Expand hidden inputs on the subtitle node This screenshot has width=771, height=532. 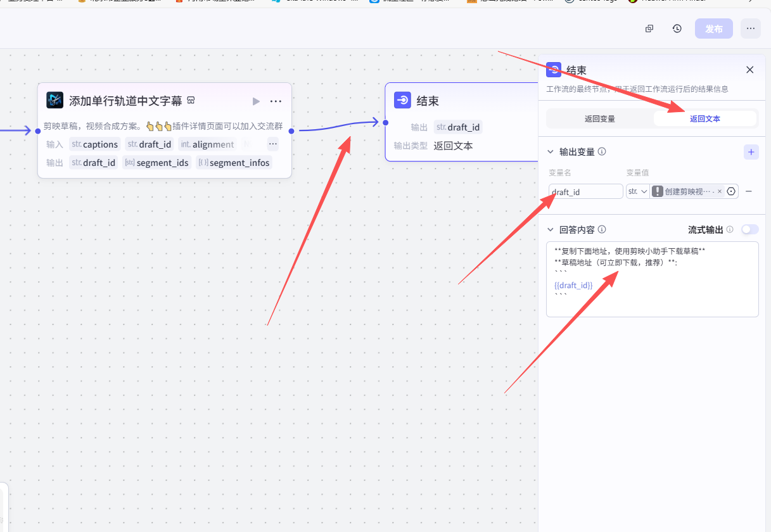[273, 144]
